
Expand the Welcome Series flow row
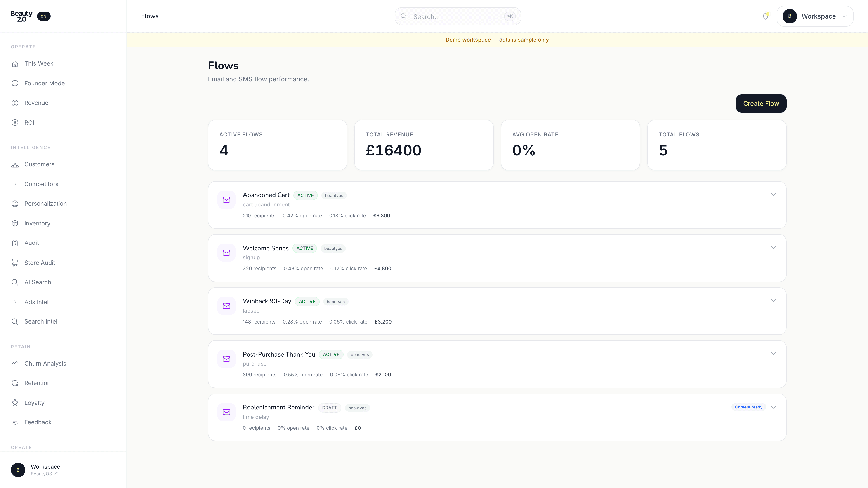pos(773,247)
